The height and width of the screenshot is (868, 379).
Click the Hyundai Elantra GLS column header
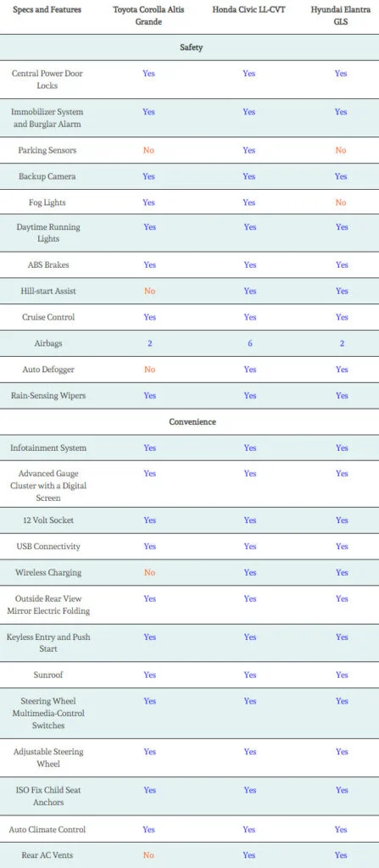[341, 15]
